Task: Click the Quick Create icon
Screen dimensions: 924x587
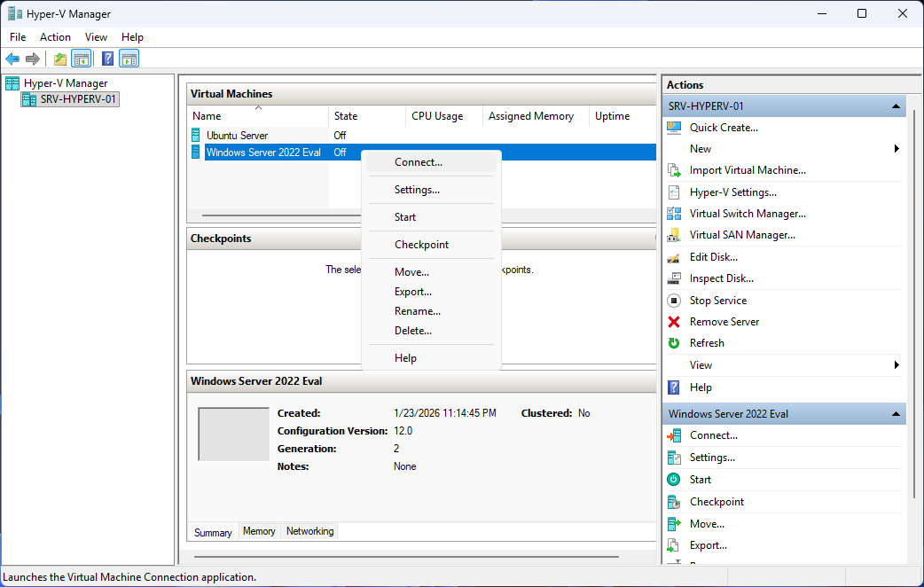Action: tap(675, 127)
